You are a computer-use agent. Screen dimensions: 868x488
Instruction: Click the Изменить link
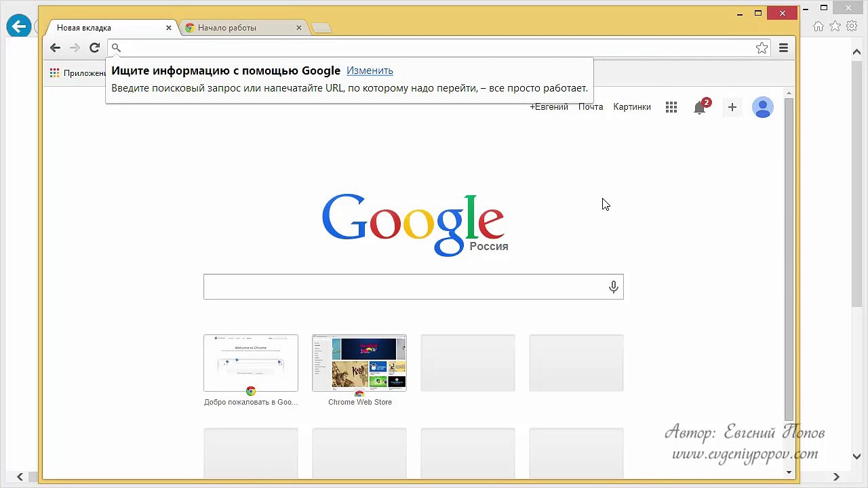coord(370,70)
